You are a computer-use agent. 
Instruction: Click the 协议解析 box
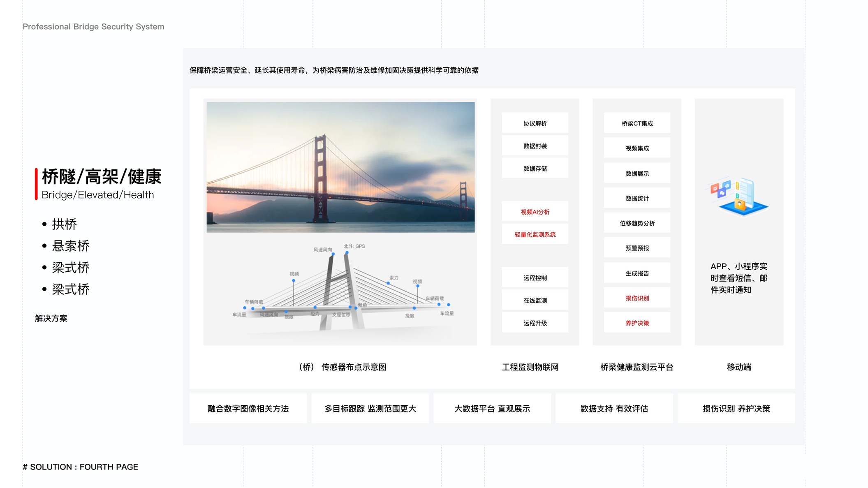pyautogui.click(x=535, y=123)
